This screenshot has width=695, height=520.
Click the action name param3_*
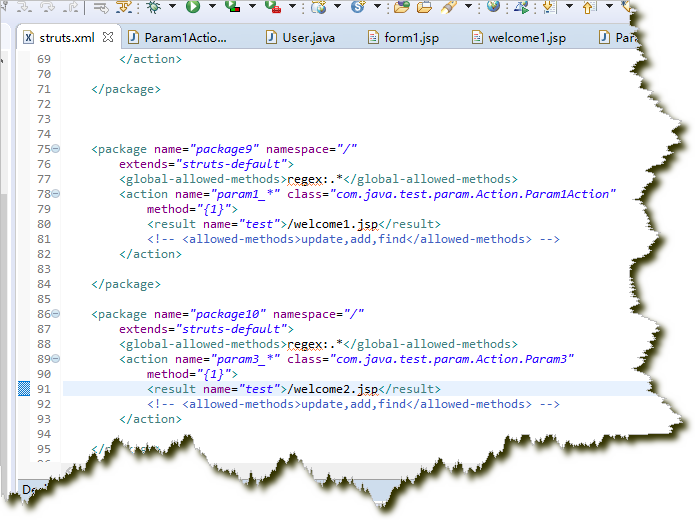tap(245, 359)
